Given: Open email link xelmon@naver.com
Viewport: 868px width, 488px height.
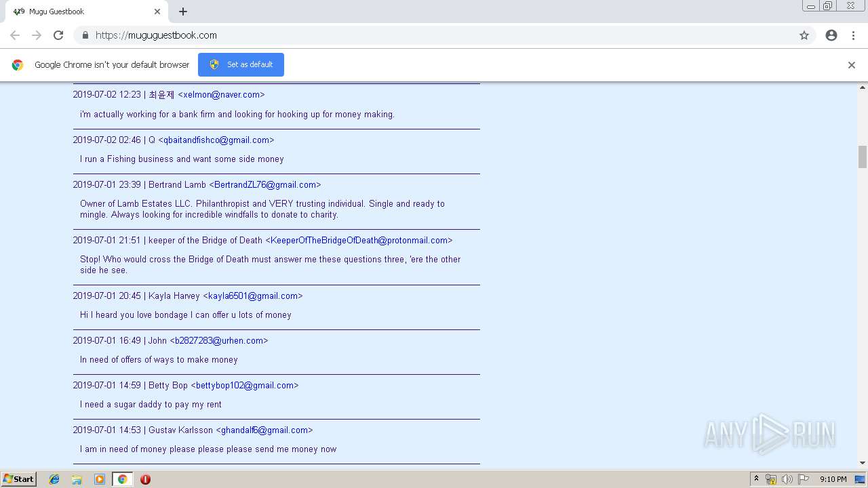Looking at the screenshot, I should (222, 95).
